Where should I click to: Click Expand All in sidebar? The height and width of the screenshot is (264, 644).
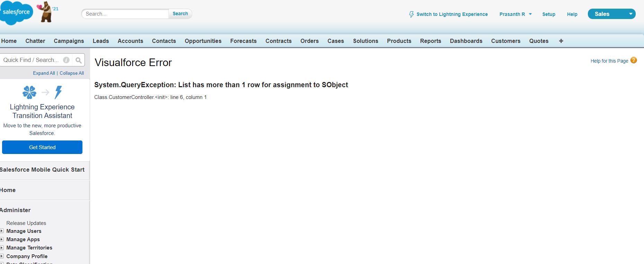(44, 73)
